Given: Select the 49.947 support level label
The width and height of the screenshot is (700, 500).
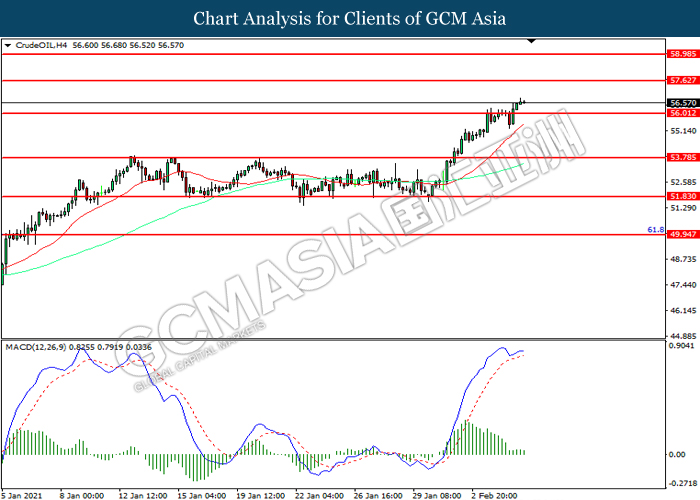Looking at the screenshot, I should [x=683, y=234].
